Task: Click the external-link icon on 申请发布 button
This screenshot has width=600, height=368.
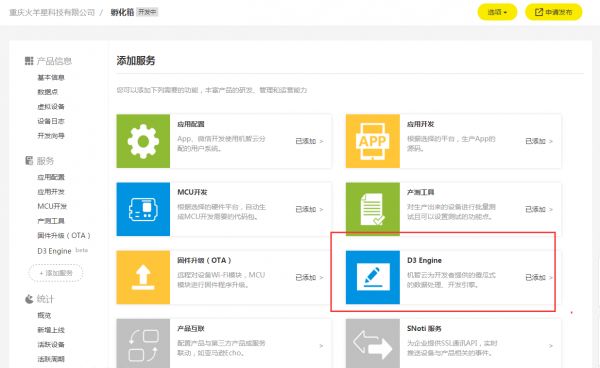Action: click(x=539, y=12)
